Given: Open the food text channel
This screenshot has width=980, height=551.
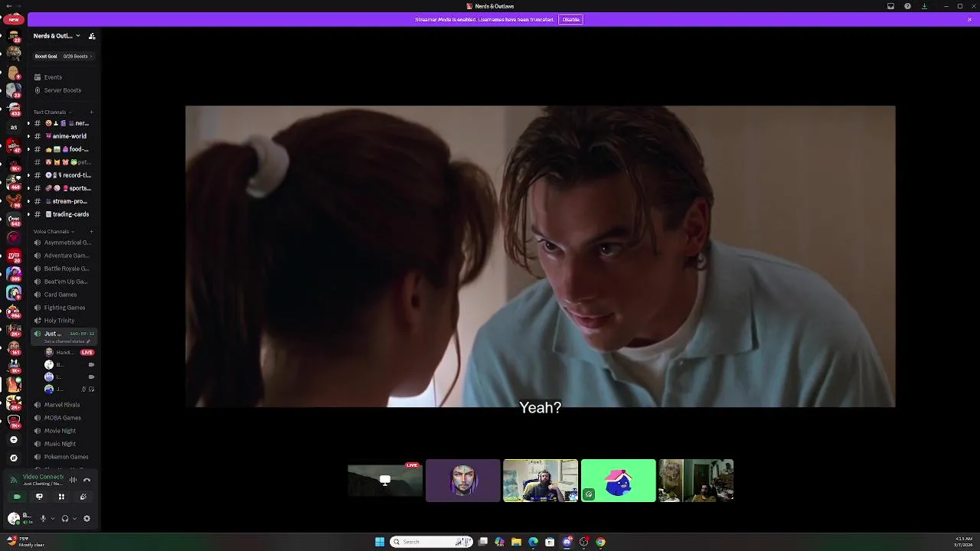Looking at the screenshot, I should [x=64, y=149].
